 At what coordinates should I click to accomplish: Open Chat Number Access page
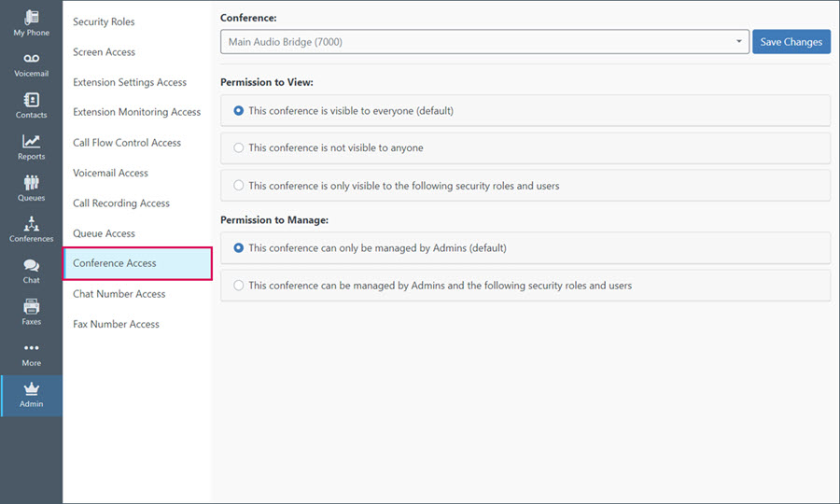pos(119,294)
